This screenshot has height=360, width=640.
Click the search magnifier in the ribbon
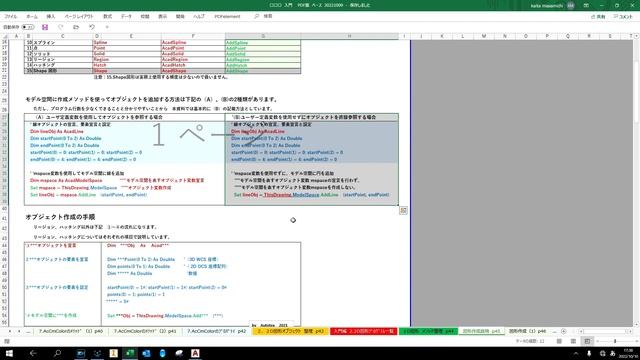click(x=257, y=16)
